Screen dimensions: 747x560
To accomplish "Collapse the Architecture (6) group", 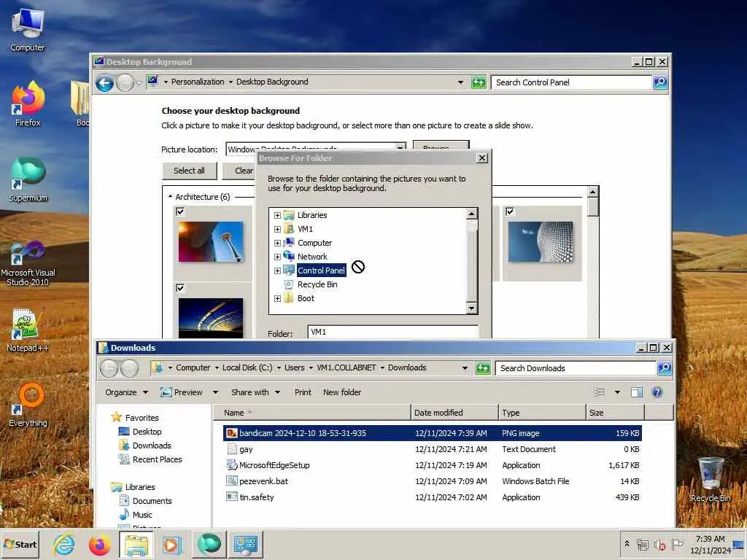I will coord(171,197).
